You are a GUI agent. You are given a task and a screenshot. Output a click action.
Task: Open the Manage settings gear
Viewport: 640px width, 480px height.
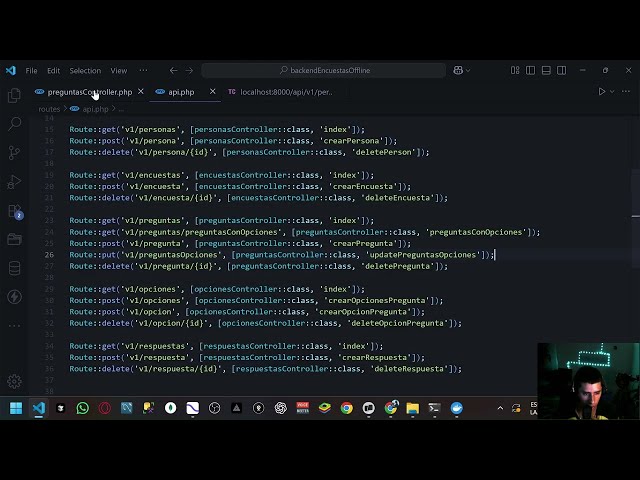pos(14,381)
